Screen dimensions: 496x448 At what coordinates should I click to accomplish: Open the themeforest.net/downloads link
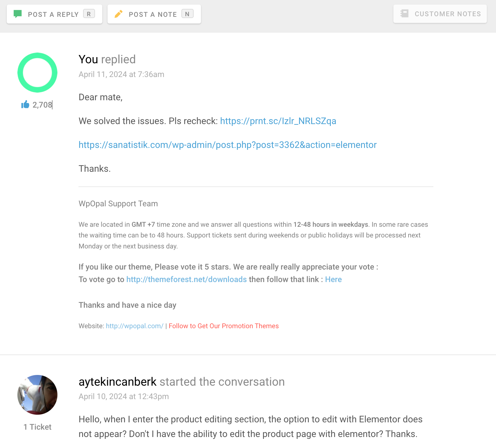point(186,279)
